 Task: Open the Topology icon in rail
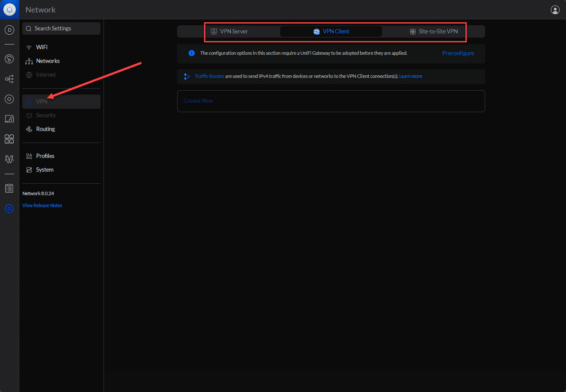[x=9, y=79]
